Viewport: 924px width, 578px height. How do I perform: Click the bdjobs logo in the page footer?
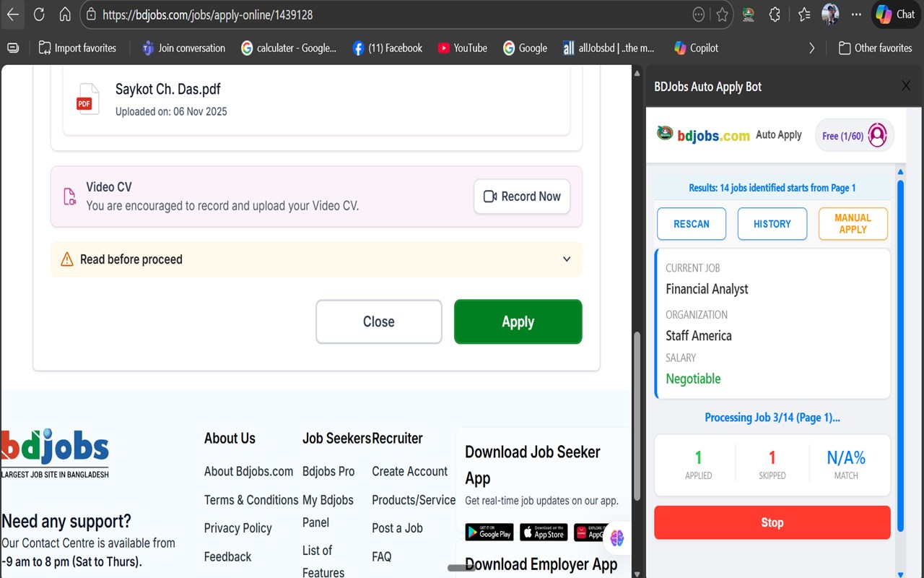55,454
